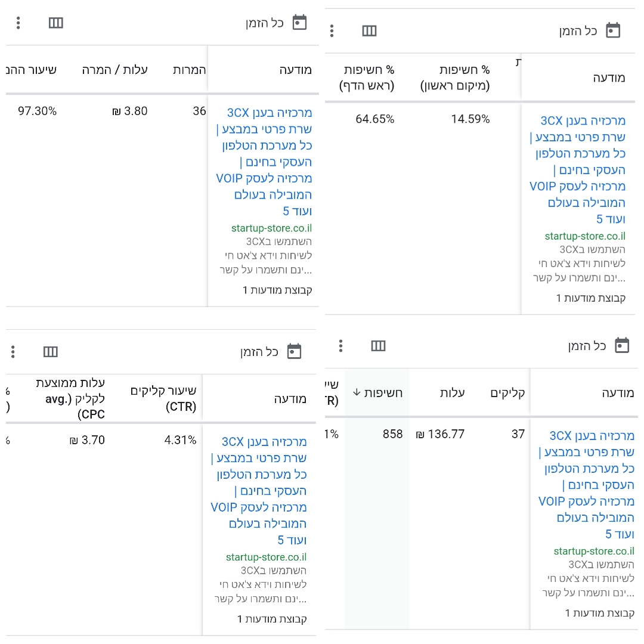Sort by the חשיפות column with arrow

(x=377, y=392)
